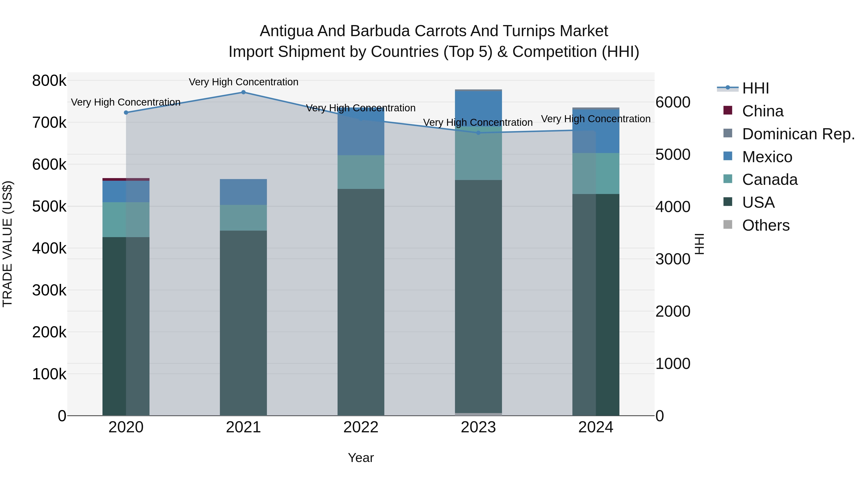Toggle Others series in the legend
868x488 pixels.
(756, 225)
